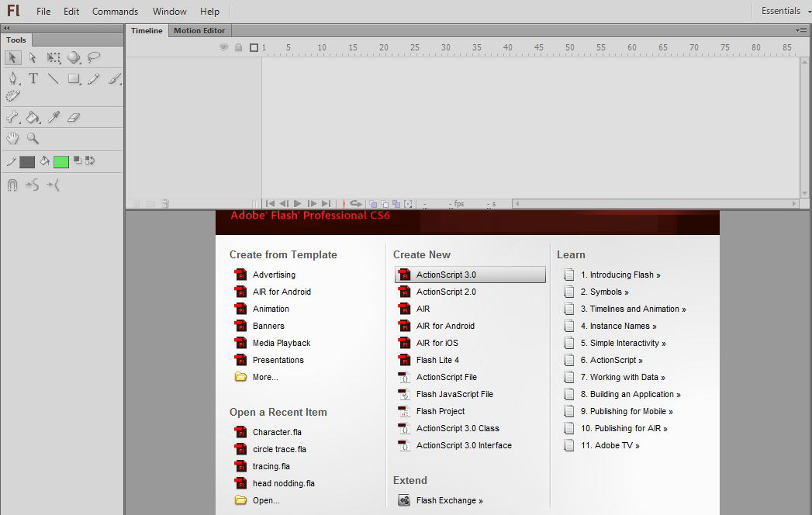This screenshot has height=515, width=812.
Task: Step forward one frame in timeline
Action: 312,204
